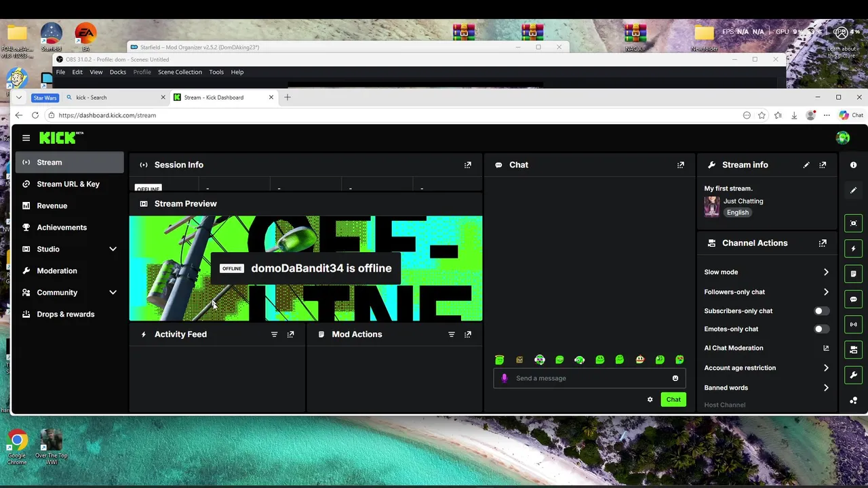Open Scene Collection menu in OBS
The width and height of the screenshot is (868, 488).
[180, 72]
